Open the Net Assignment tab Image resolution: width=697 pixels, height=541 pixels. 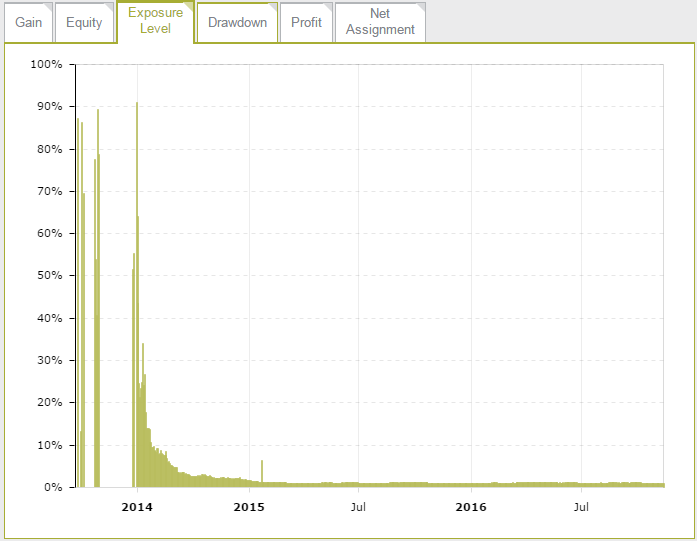click(x=380, y=22)
